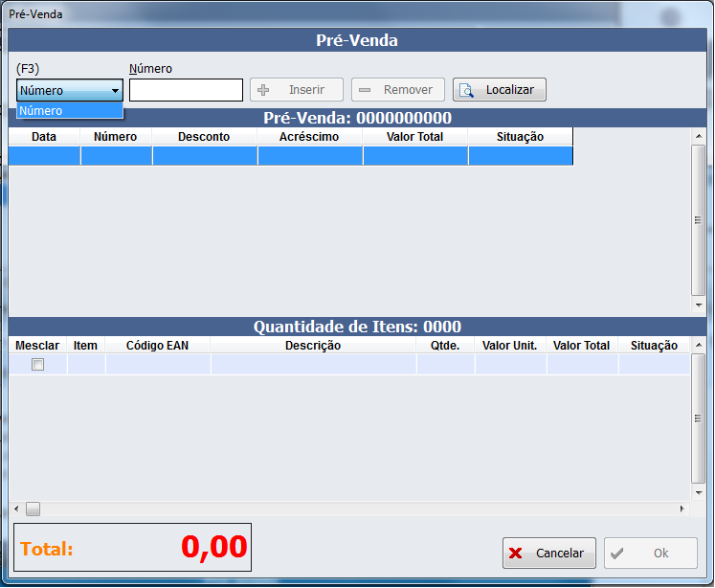The width and height of the screenshot is (715, 588).
Task: Click the magnifier icon on Localizar button
Action: click(x=467, y=90)
